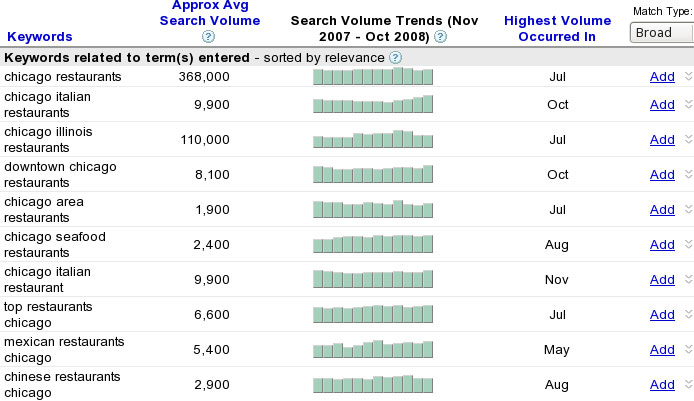Add 'chicago restaurants' keyword

[x=662, y=77]
